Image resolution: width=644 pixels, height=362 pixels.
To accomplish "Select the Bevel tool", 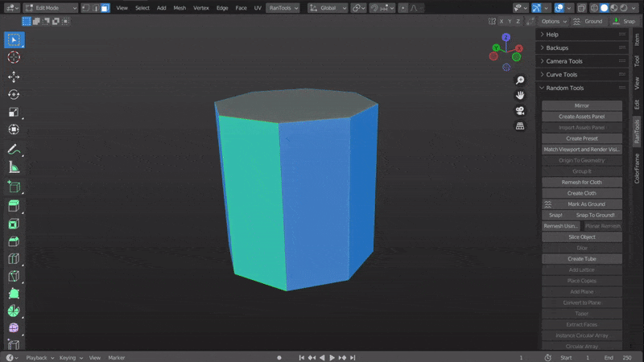I will pyautogui.click(x=14, y=241).
